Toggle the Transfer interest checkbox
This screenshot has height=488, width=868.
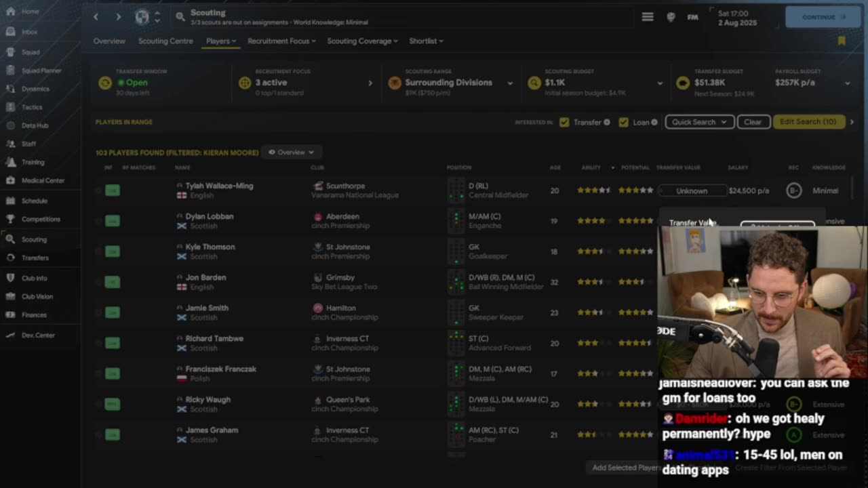[564, 122]
